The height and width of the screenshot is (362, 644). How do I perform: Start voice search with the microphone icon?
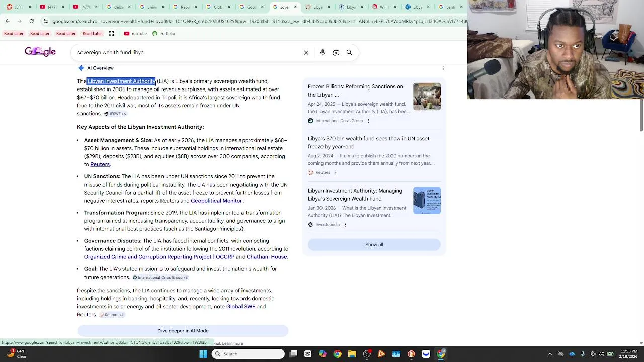click(x=323, y=52)
